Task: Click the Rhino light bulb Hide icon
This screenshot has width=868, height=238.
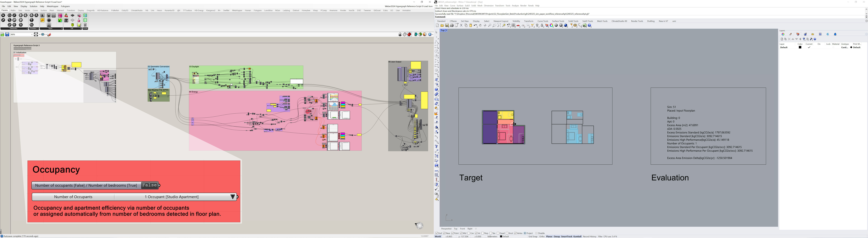Action: click(x=537, y=25)
